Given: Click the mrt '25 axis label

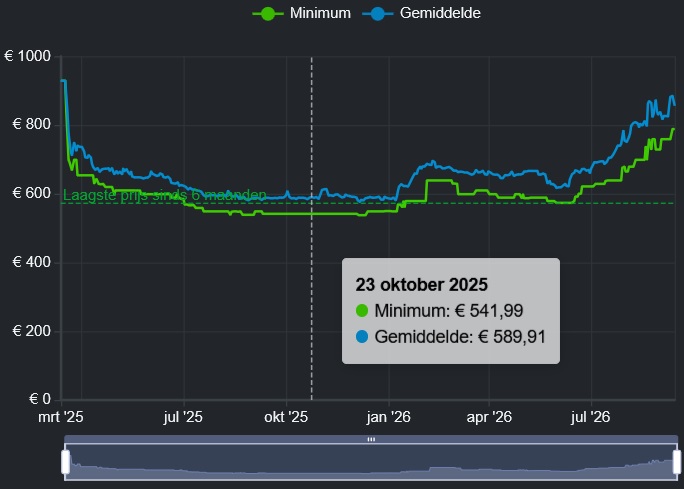Looking at the screenshot, I should 61,417.
